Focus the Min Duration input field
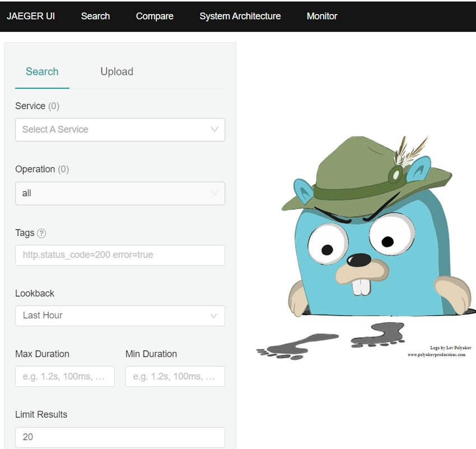 [175, 376]
